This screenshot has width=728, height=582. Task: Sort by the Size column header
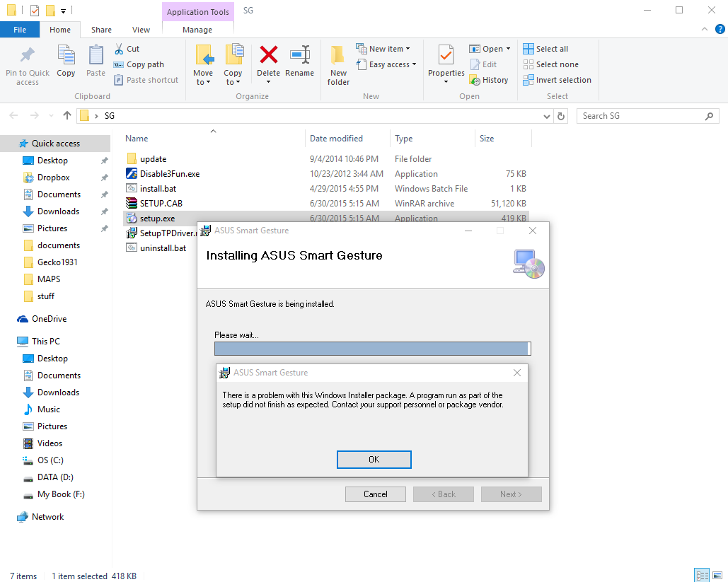pos(487,139)
